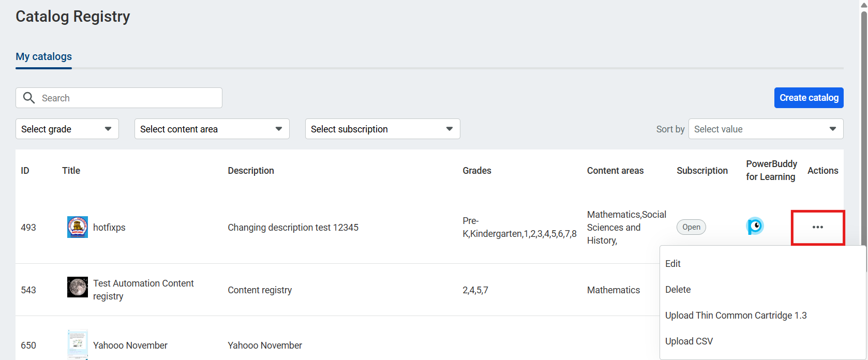This screenshot has width=868, height=360.
Task: Open the Select content area dropdown
Action: point(212,129)
